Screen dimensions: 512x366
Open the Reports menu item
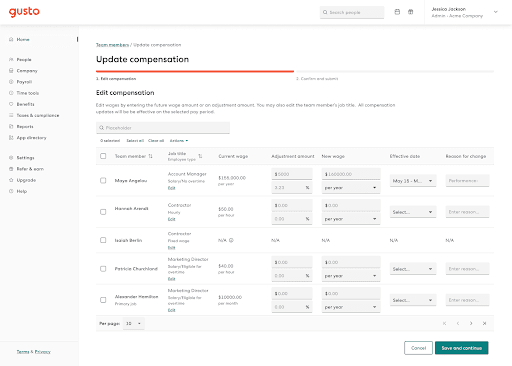tap(25, 126)
